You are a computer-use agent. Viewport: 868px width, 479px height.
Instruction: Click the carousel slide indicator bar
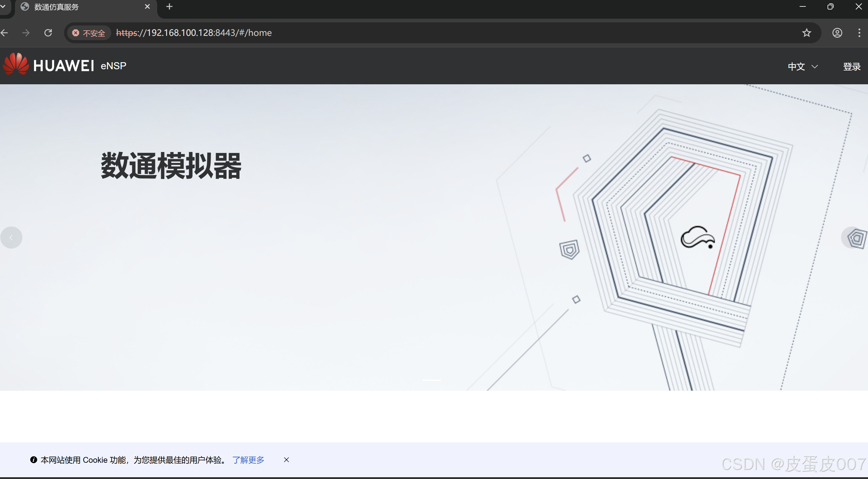pos(431,380)
